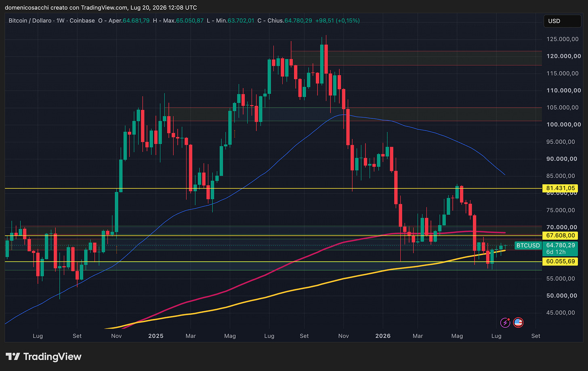Click the open value 64.681,79
This screenshot has height=371, width=588.
coord(136,21)
